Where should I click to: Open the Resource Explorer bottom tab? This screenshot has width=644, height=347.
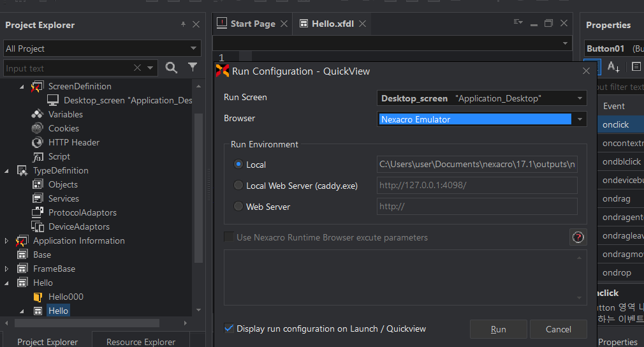tap(141, 342)
